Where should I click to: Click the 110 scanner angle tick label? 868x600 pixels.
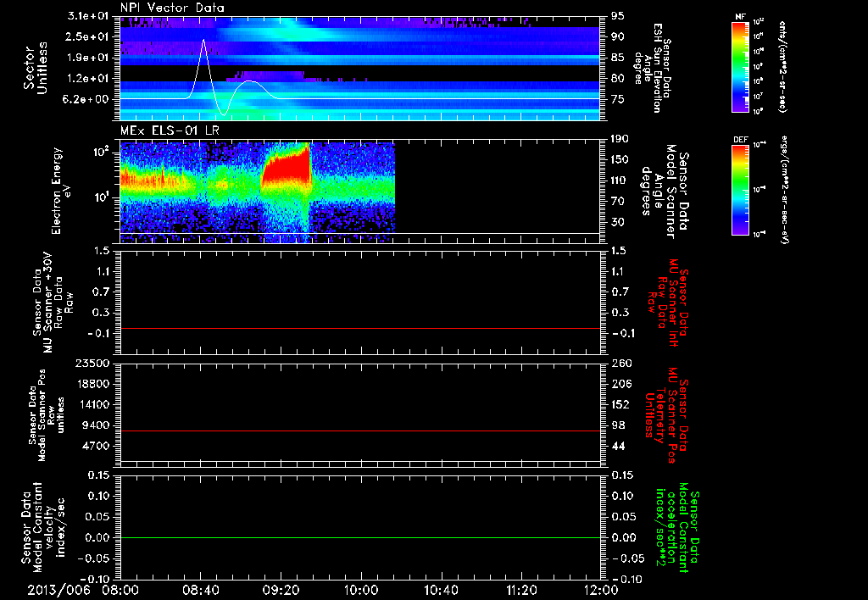coord(620,181)
